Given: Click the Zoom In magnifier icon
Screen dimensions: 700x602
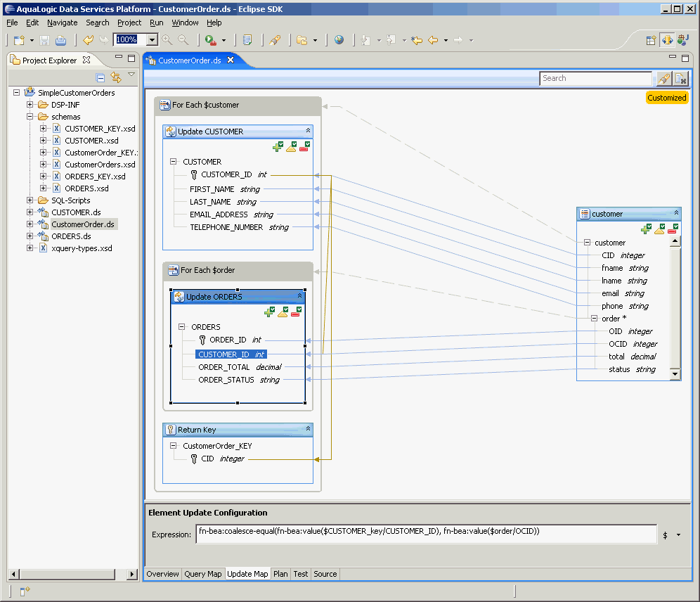Looking at the screenshot, I should pos(167,40).
